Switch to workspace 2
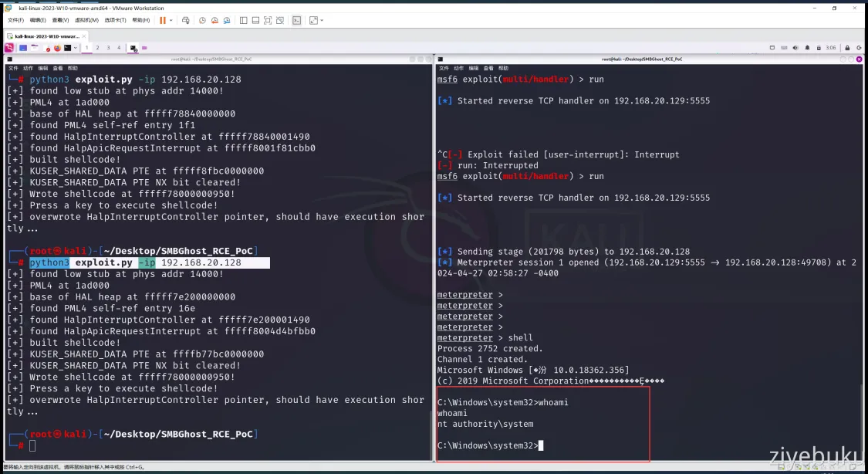This screenshot has width=868, height=474. tap(97, 48)
